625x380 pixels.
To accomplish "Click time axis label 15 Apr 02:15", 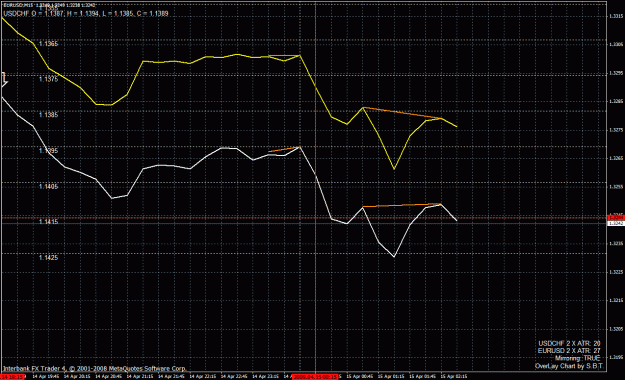I will coord(454,376).
